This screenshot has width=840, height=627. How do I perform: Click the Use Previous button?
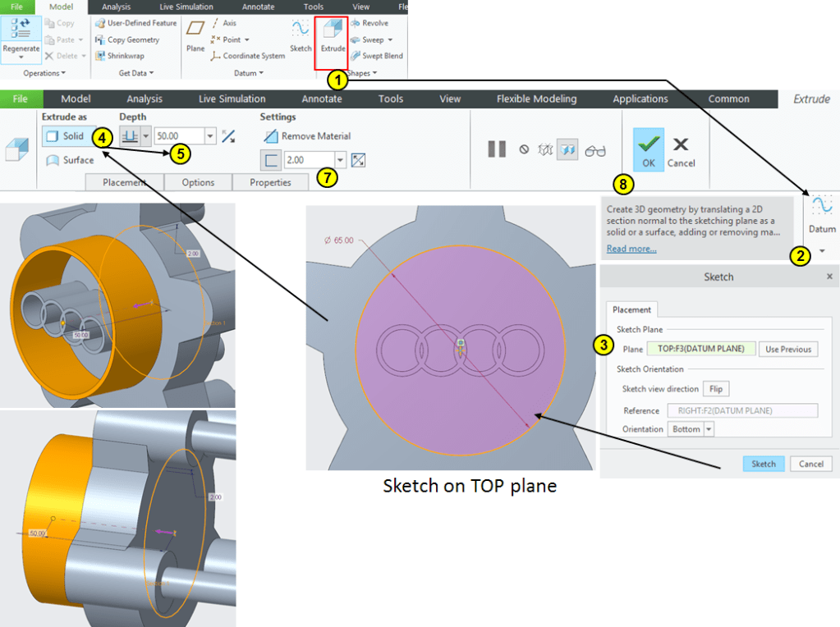pyautogui.click(x=787, y=349)
